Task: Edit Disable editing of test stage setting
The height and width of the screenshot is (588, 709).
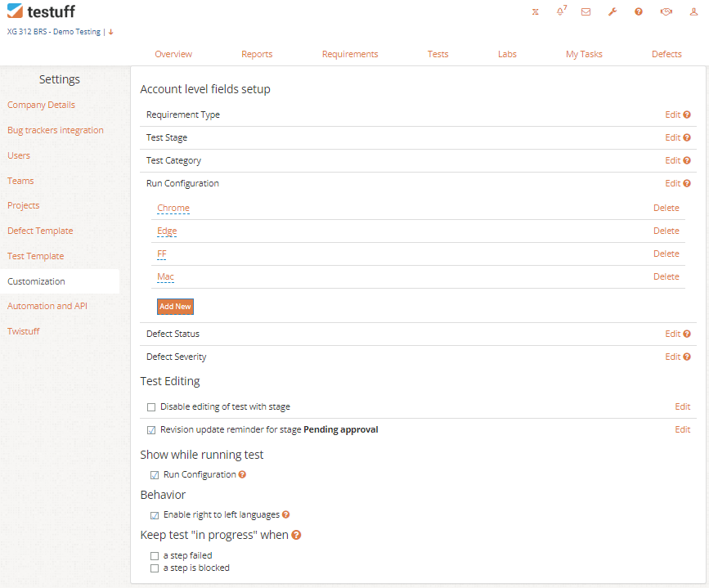Action: tap(682, 406)
